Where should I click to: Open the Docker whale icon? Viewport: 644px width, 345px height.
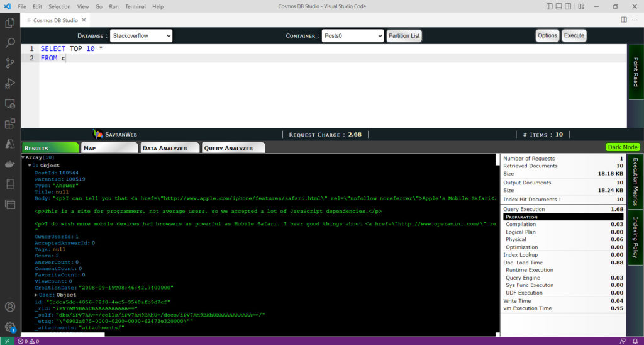(x=10, y=164)
